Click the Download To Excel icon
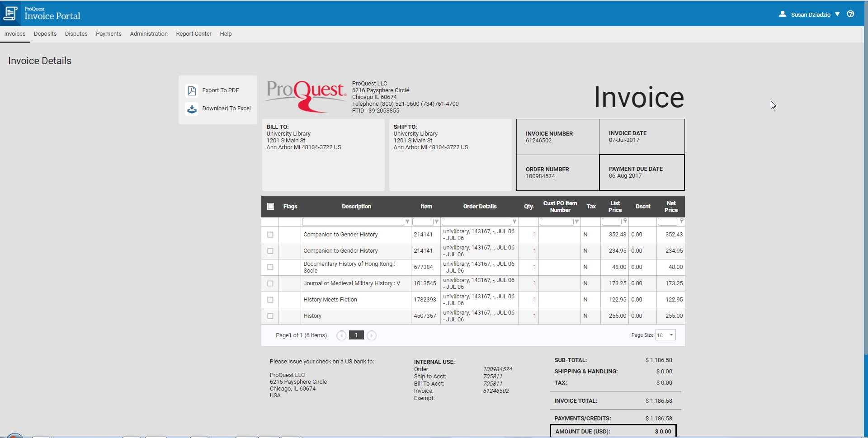Viewport: 868px width, 438px height. coord(192,108)
